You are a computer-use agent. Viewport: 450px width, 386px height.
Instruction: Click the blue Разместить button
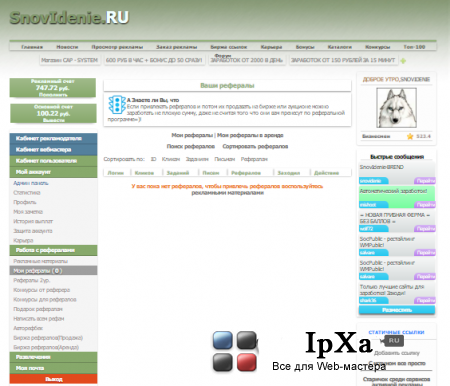pos(397,310)
